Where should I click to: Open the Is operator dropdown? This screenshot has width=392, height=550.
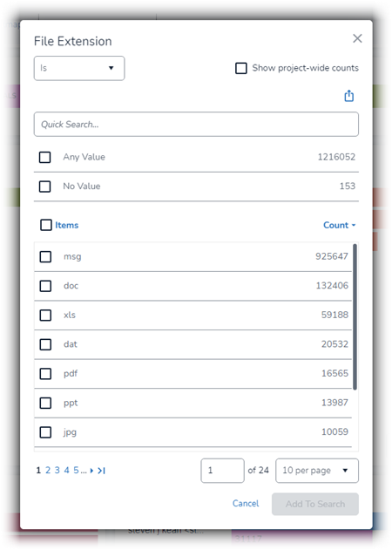point(79,68)
